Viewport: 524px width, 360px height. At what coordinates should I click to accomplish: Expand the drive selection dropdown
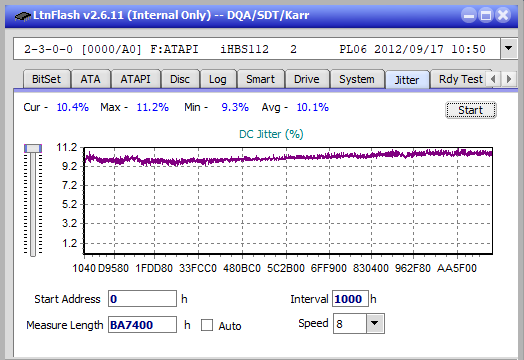coord(509,48)
